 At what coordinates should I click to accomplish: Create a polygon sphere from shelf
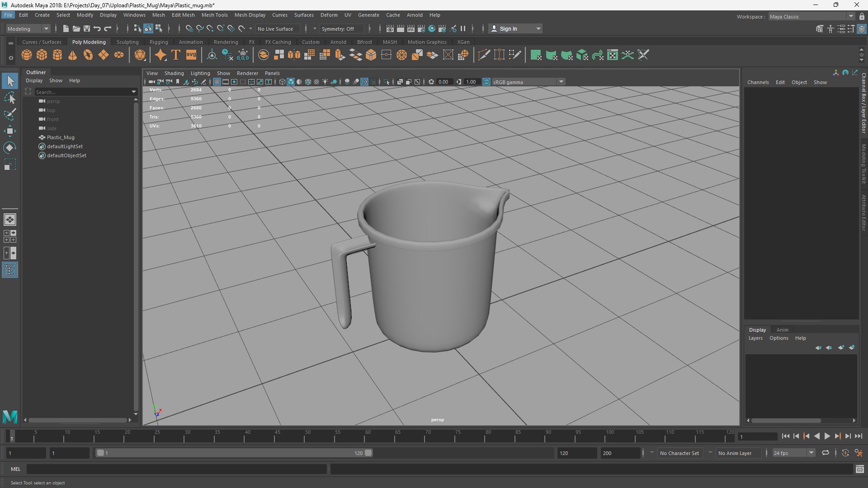click(x=27, y=55)
